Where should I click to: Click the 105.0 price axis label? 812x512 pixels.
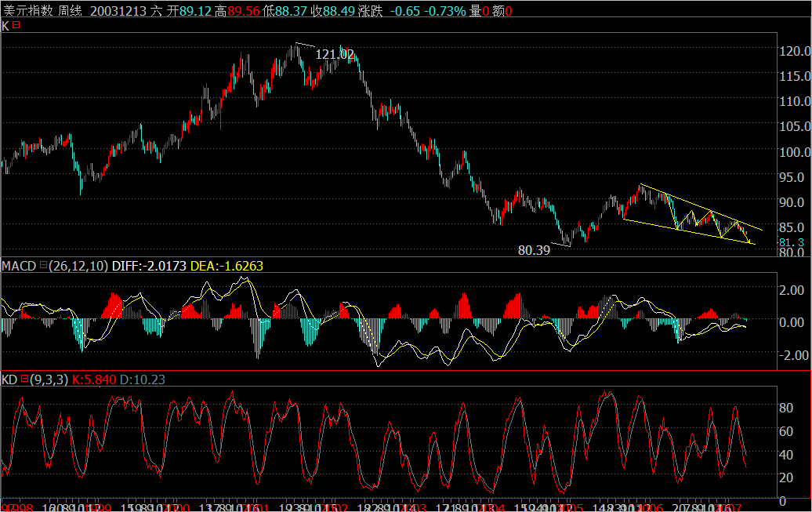795,126
